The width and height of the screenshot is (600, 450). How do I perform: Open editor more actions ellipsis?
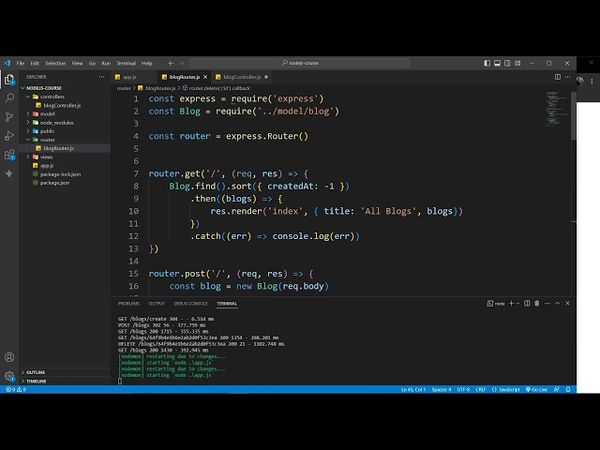point(567,77)
